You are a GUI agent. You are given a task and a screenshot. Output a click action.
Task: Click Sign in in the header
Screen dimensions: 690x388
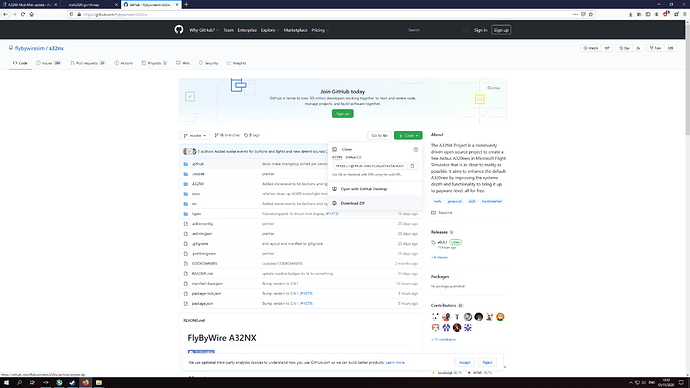480,30
